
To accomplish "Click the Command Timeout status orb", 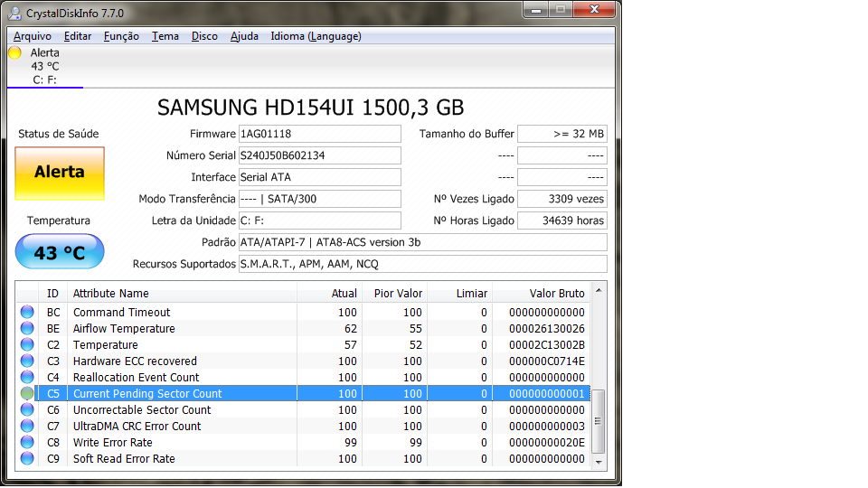I will click(27, 312).
